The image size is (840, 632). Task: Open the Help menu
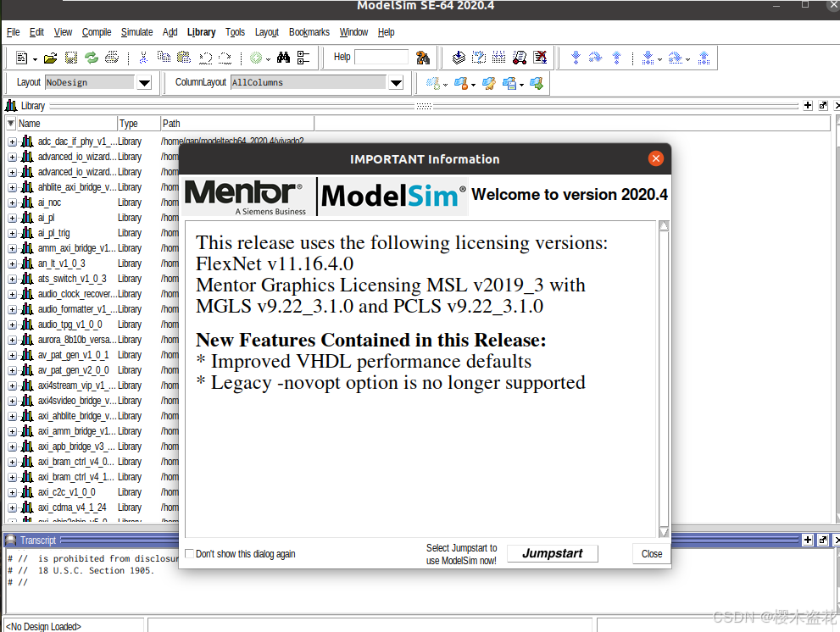[386, 32]
